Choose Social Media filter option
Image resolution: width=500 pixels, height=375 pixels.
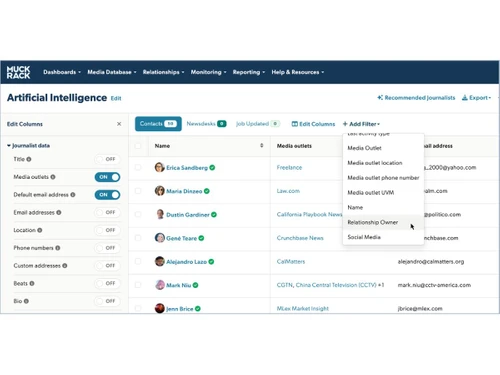(x=383, y=237)
